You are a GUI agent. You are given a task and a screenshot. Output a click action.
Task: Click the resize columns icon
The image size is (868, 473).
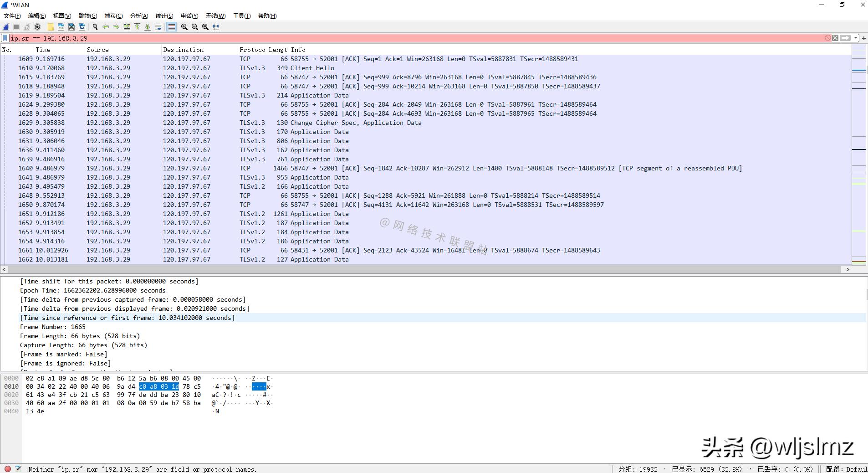click(x=216, y=27)
